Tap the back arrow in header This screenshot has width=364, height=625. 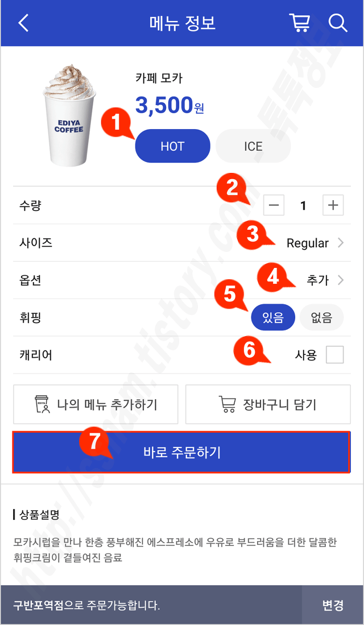[x=23, y=23]
